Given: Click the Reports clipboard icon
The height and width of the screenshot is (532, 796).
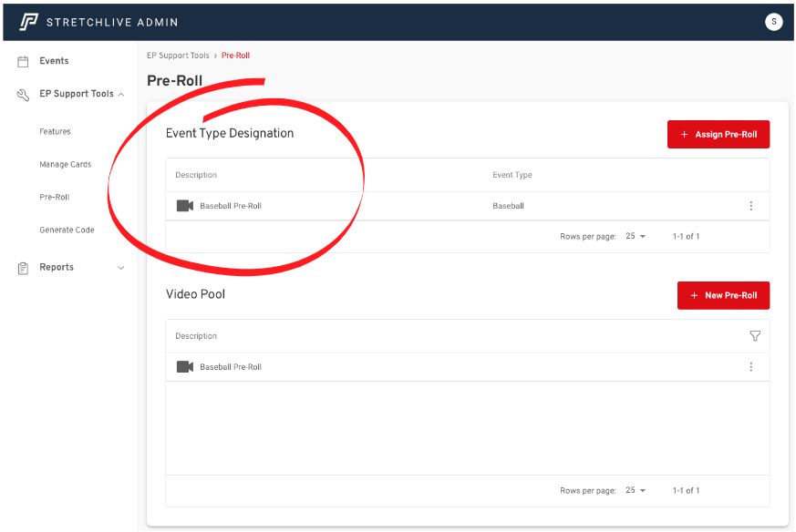Looking at the screenshot, I should click(24, 268).
